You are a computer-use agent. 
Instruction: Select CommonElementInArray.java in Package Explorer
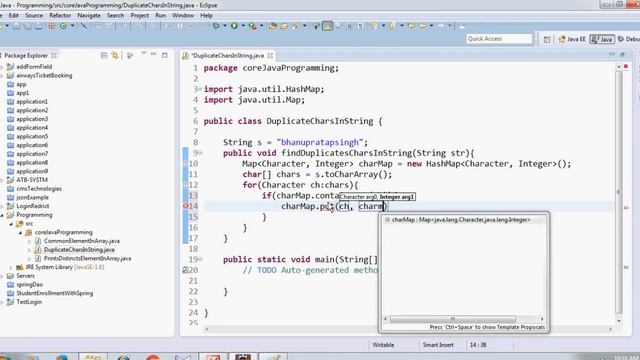(x=82, y=241)
